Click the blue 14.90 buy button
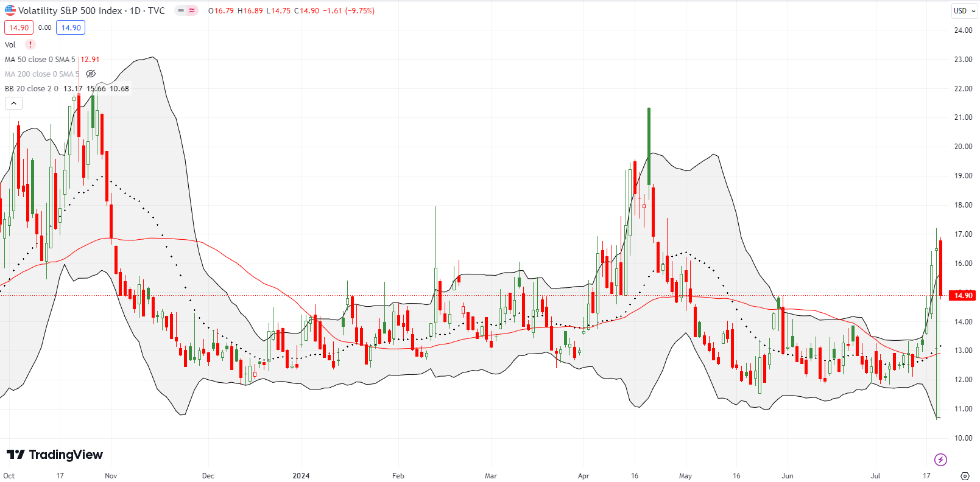The height and width of the screenshot is (482, 980). (x=71, y=27)
